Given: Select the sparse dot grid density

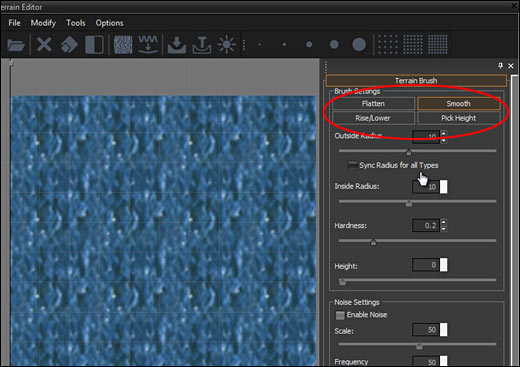Looking at the screenshot, I should click(x=388, y=44).
